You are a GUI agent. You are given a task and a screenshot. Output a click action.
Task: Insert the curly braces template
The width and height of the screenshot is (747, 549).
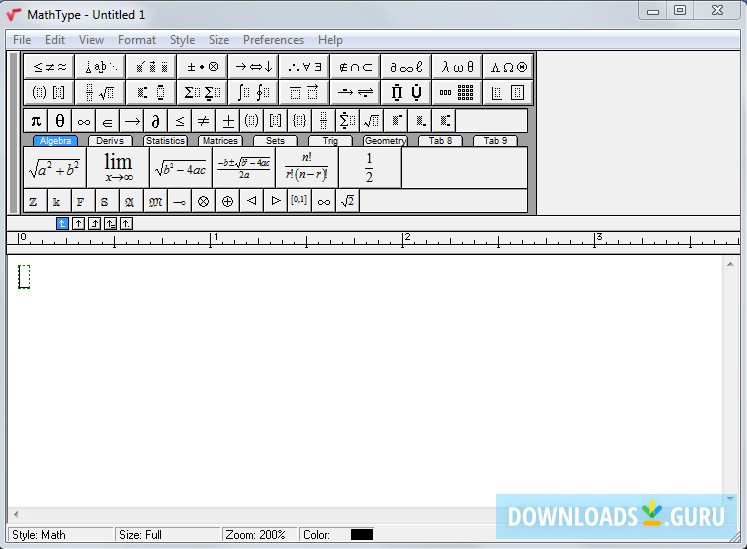(x=300, y=121)
